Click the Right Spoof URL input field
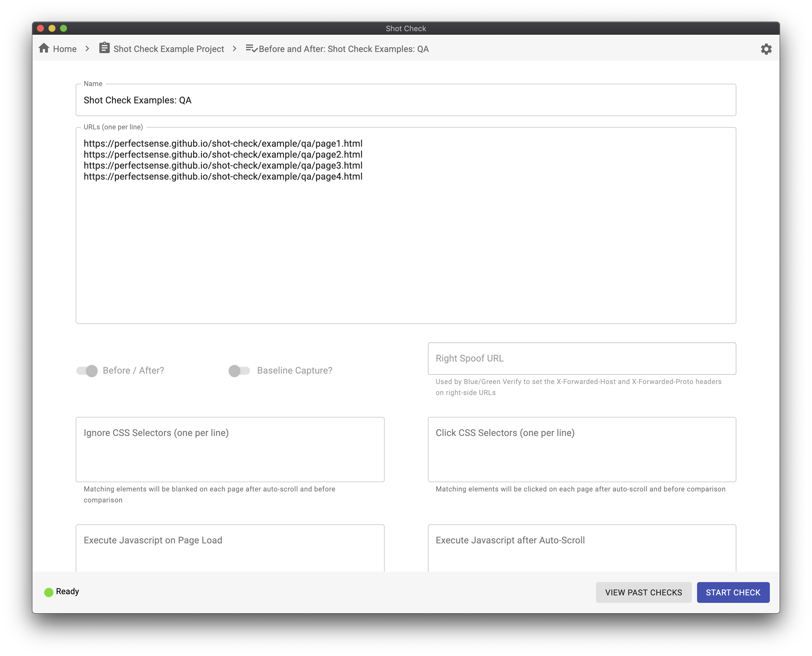Viewport: 812px width, 656px height. point(582,358)
